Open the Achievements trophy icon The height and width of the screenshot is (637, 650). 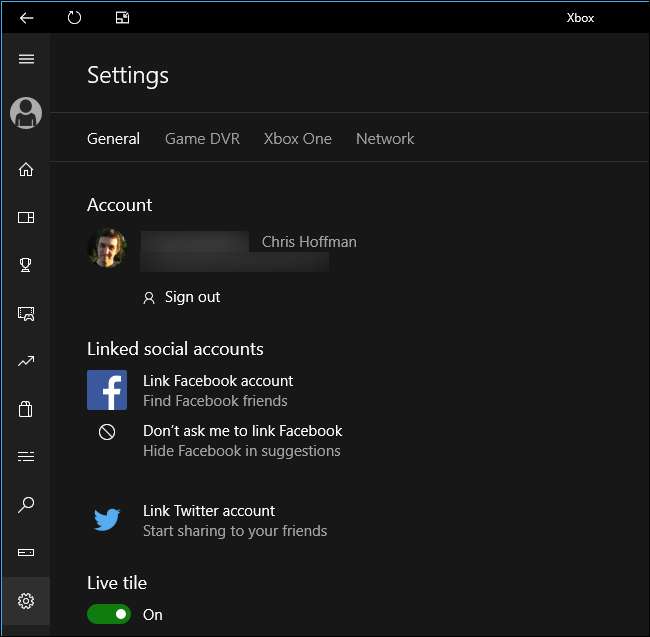coord(26,265)
